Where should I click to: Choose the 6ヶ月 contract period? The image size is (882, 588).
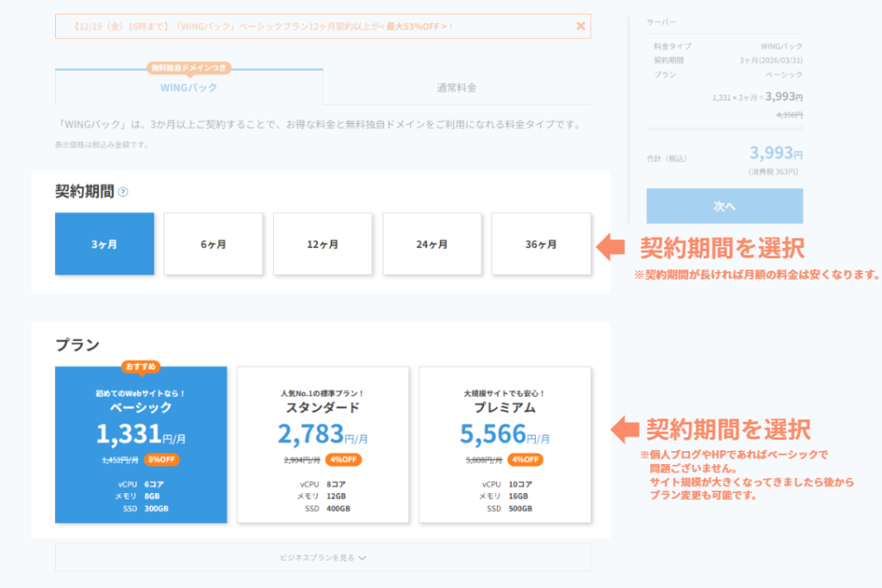point(214,244)
